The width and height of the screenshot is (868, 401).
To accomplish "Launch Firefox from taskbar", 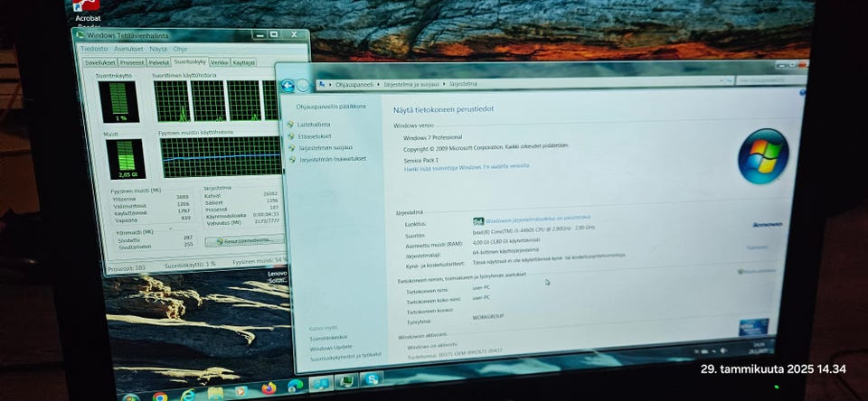I will coord(269,387).
